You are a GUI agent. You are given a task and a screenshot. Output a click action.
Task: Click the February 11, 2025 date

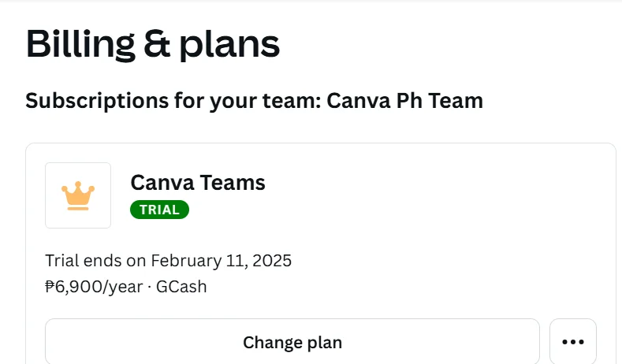[221, 261]
